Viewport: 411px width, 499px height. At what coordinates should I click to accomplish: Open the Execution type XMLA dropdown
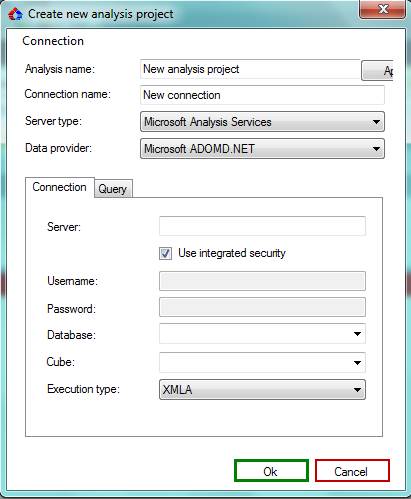pyautogui.click(x=262, y=389)
